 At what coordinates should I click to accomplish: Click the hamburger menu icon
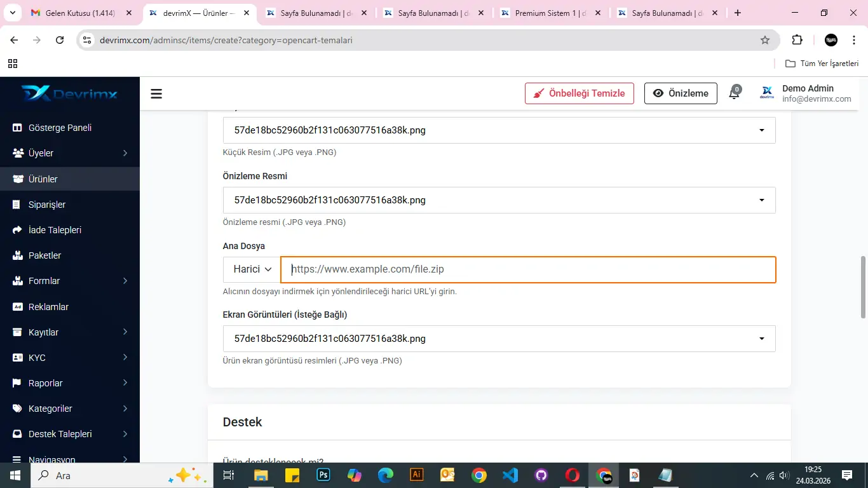point(156,94)
